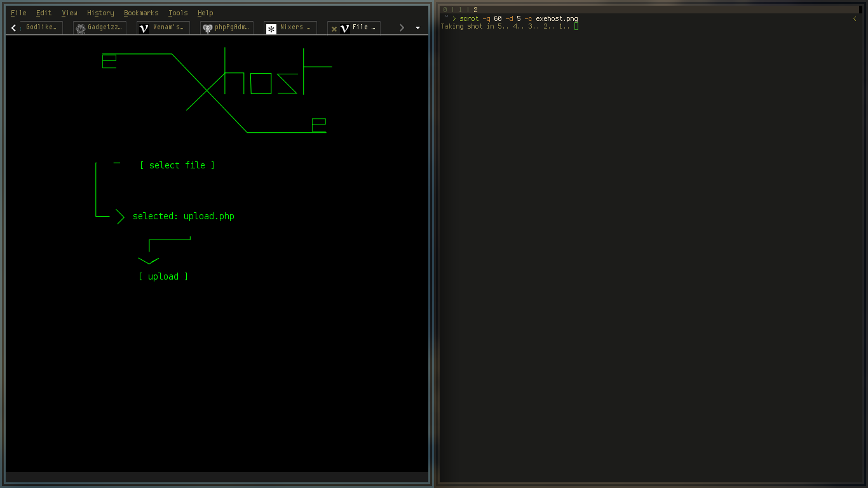Screen dimensions: 868x488
Task: Click the [ select file ] button
Action: tap(177, 165)
